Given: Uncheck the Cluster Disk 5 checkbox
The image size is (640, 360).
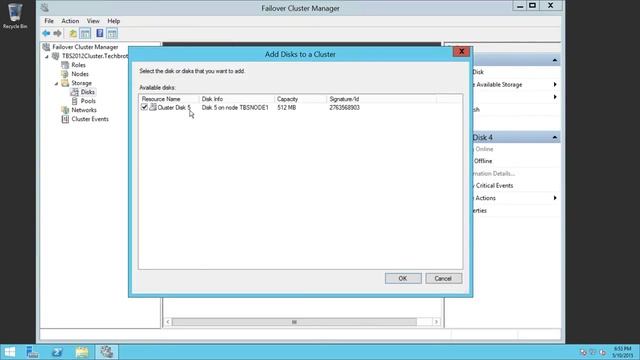Looking at the screenshot, I should pos(144,107).
